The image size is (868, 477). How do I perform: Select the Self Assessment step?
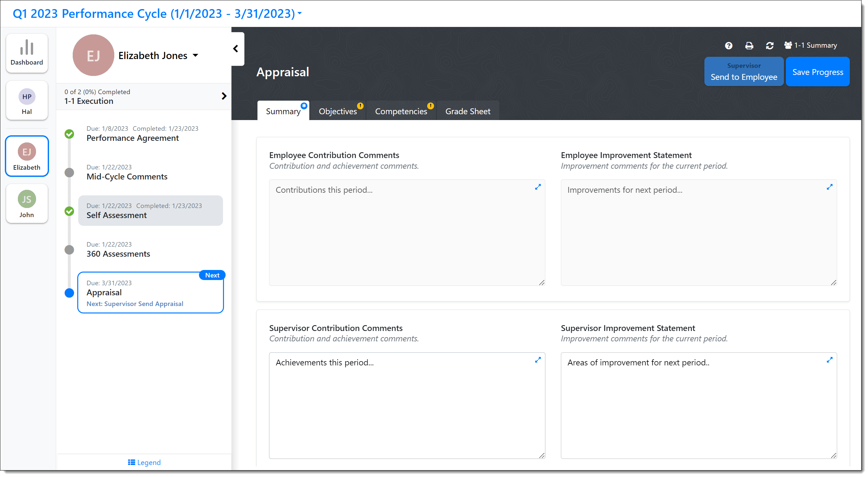150,211
